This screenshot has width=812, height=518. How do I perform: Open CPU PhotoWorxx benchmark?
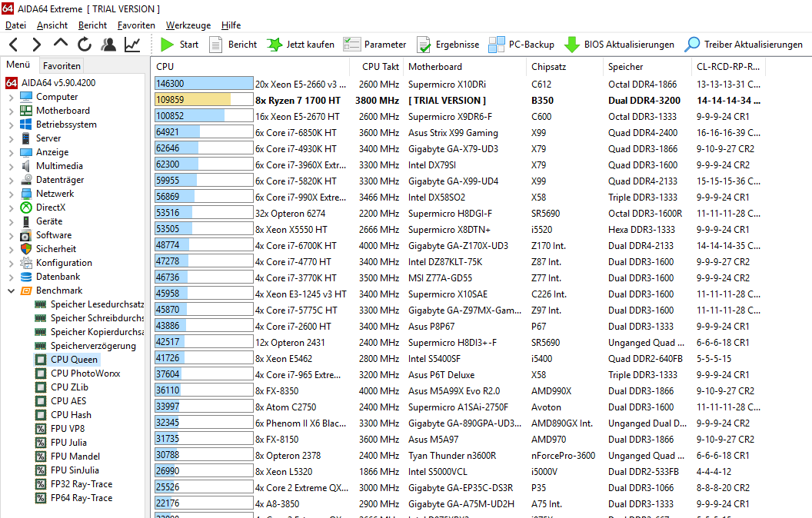78,374
